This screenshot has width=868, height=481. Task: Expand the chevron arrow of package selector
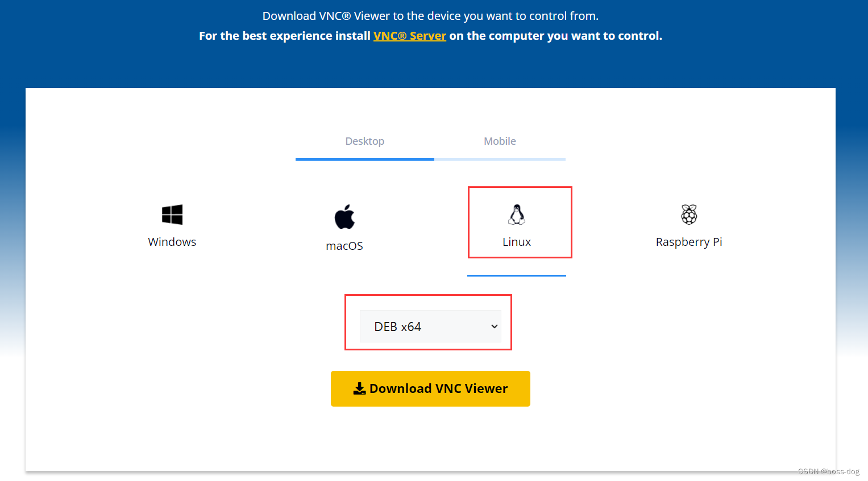[x=494, y=327]
